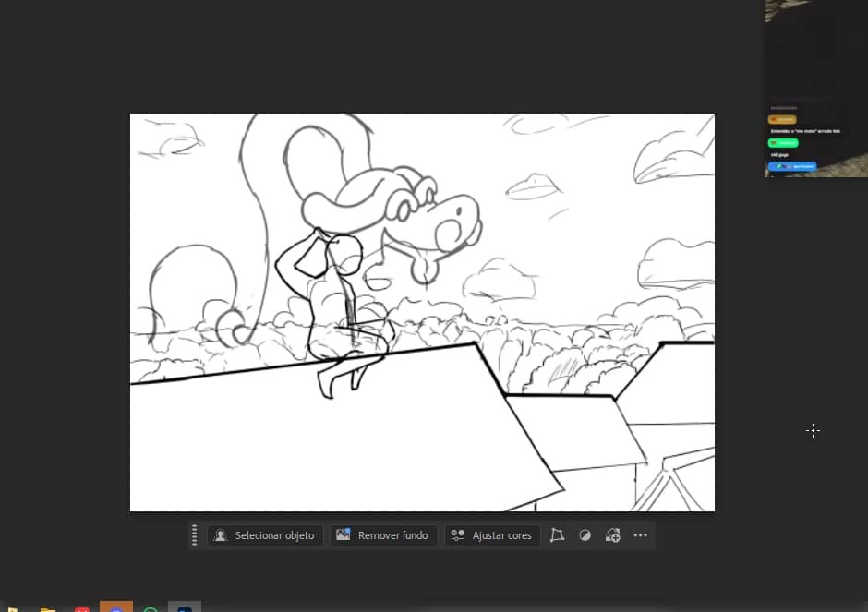Viewport: 868px width, 612px height.
Task: Click the Ajustar cores button
Action: pyautogui.click(x=491, y=535)
